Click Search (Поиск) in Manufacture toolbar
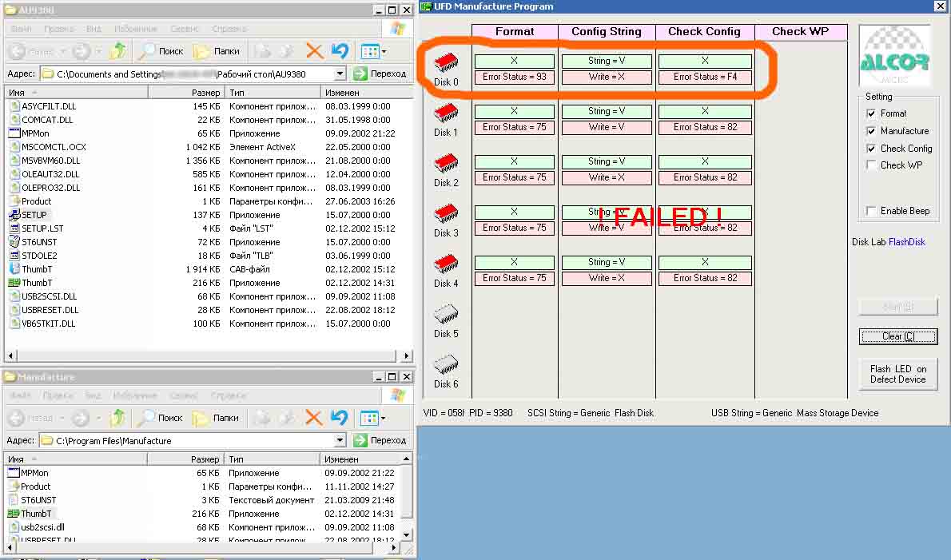This screenshot has height=560, width=951. tap(160, 418)
